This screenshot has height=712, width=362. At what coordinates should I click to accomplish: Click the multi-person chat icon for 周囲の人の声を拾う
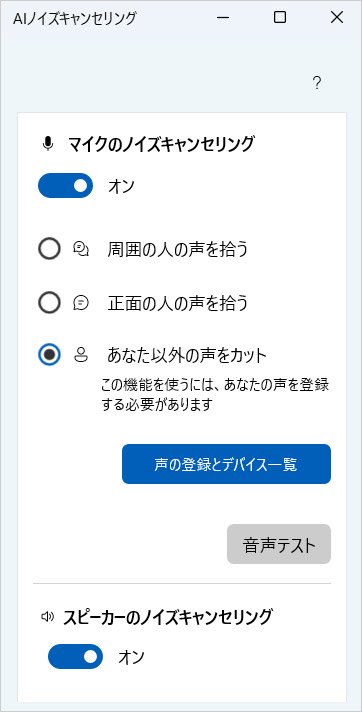[81, 249]
